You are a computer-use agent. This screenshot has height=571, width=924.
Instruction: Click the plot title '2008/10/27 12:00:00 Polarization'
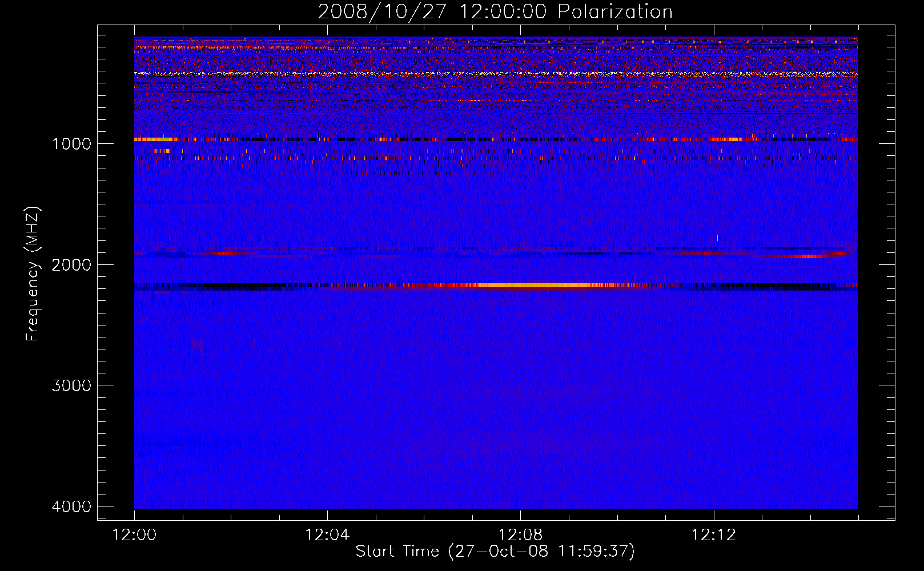(x=495, y=11)
